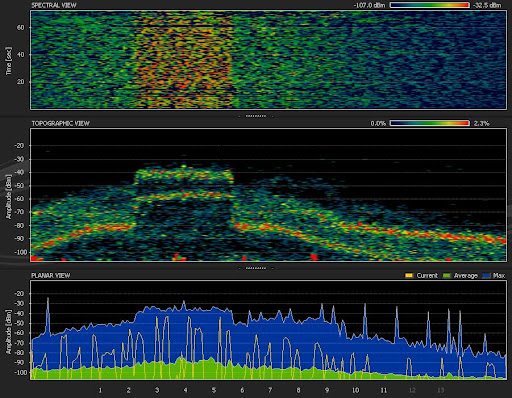The width and height of the screenshot is (512, 398).
Task: Click the Topographic View color scale bar
Action: pyautogui.click(x=429, y=123)
